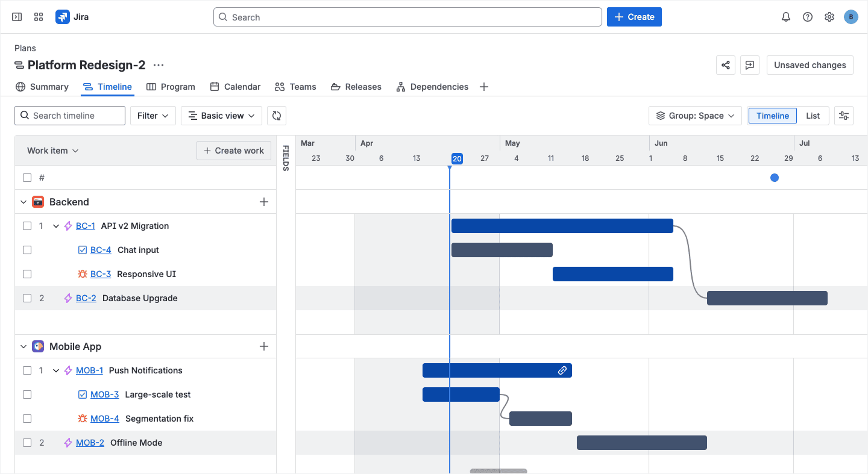Click the today marker dated 20
Screen dimensions: 868x474
point(457,159)
